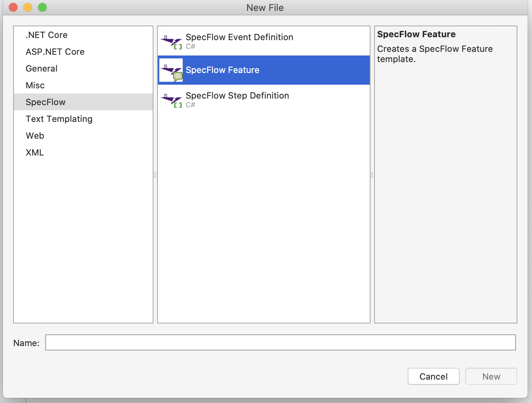Click the SpecFlow Feature template icon
Screen dimensions: 532x403
click(x=171, y=70)
